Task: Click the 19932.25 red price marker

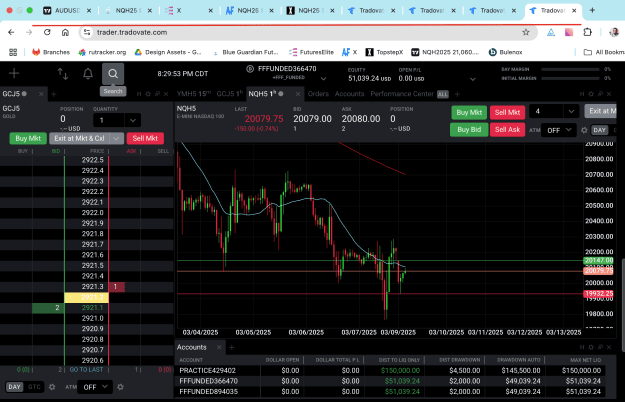Action: 599,294
